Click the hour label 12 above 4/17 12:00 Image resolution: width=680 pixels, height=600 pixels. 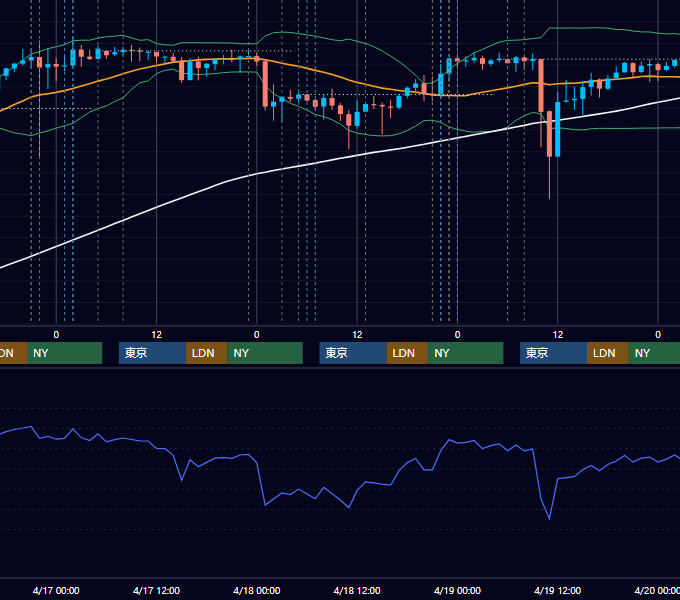(x=157, y=335)
